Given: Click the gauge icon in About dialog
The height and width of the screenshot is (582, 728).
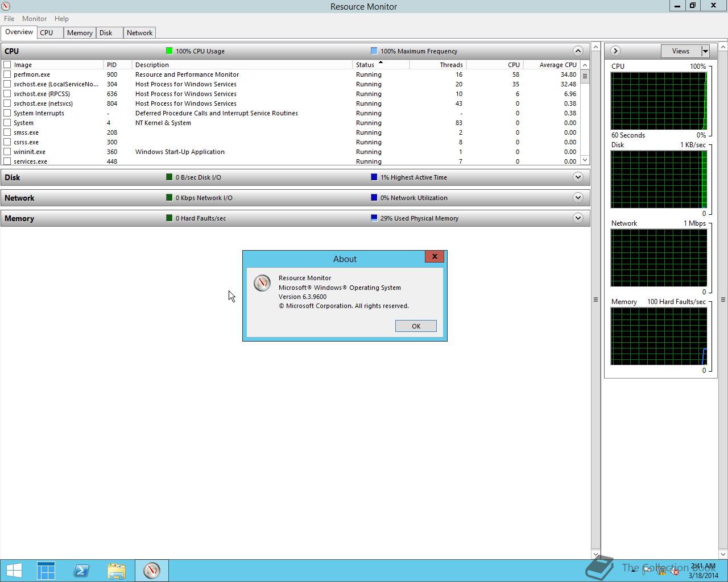Looking at the screenshot, I should 262,283.
